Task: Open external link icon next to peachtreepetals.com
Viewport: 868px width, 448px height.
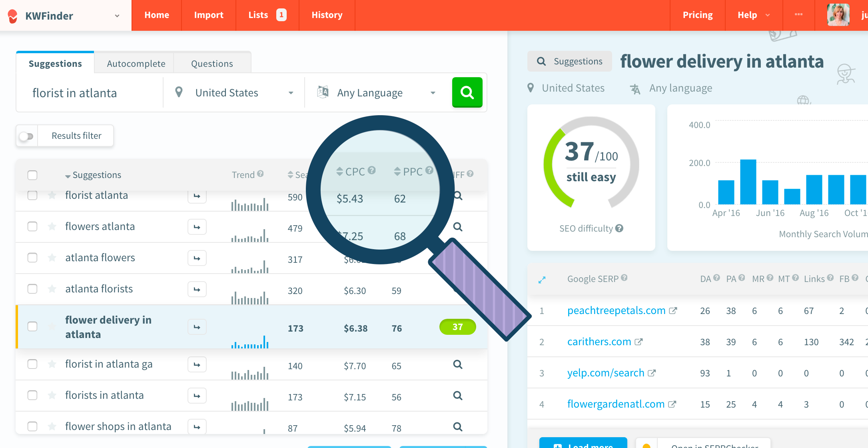Action: tap(673, 310)
